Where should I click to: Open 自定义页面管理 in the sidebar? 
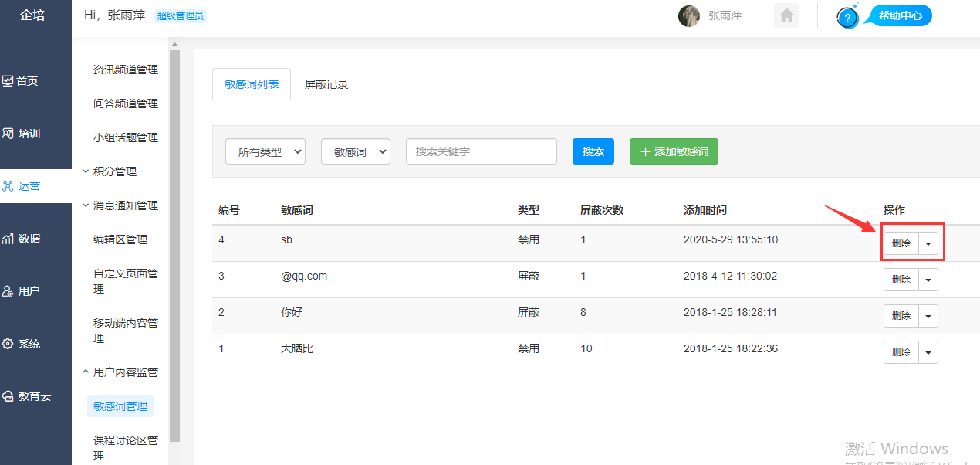tap(126, 281)
